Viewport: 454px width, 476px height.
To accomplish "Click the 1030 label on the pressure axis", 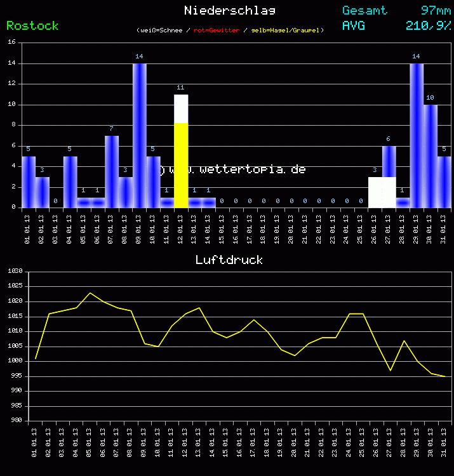I will 15,271.
